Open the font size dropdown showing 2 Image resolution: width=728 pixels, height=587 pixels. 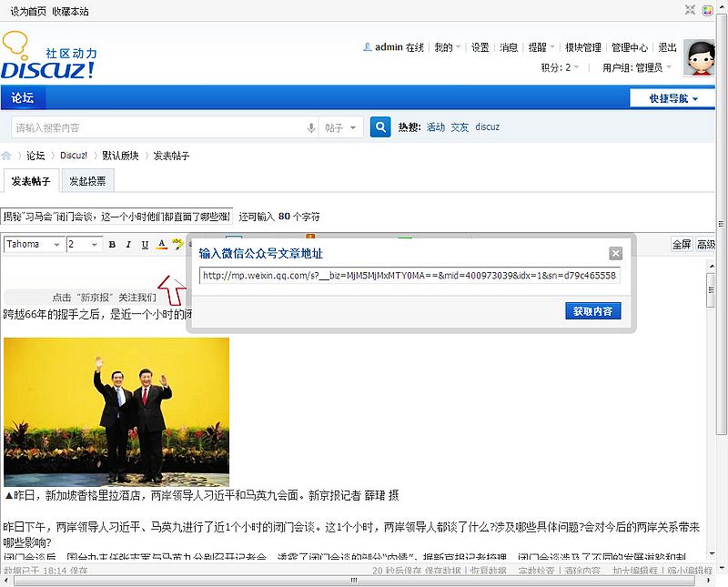[84, 244]
